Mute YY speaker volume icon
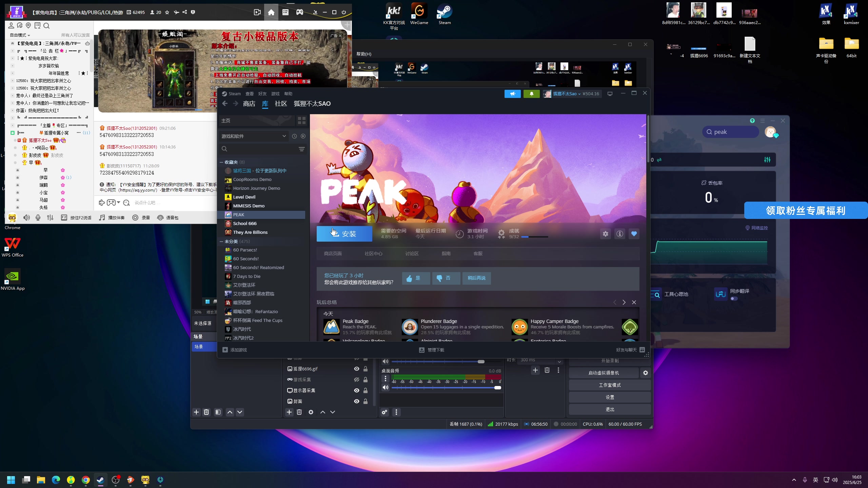 [26, 218]
